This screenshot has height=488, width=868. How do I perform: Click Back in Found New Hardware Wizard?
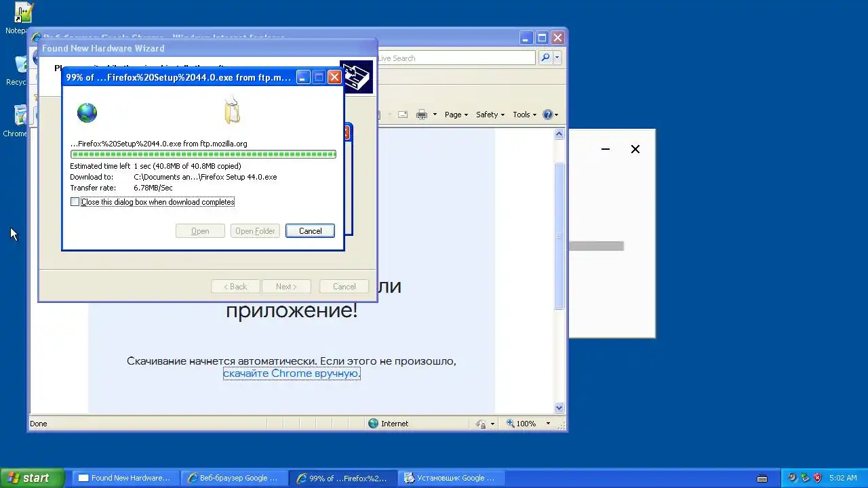236,287
